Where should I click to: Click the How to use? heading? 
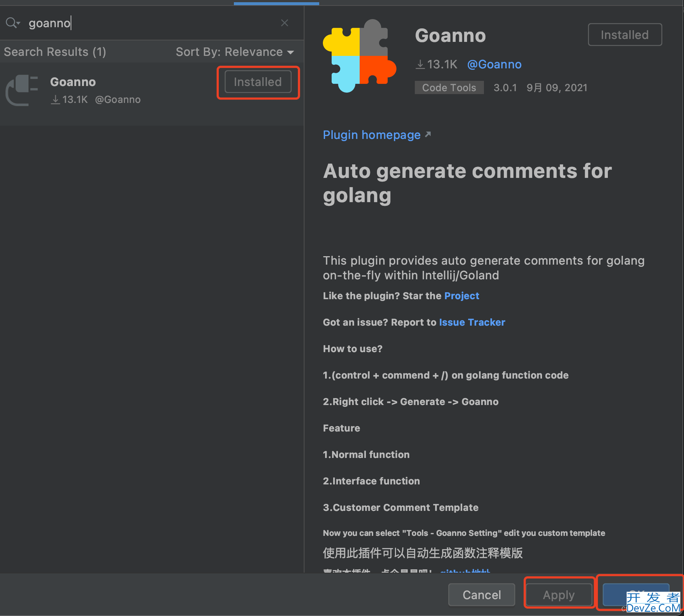[x=353, y=349]
